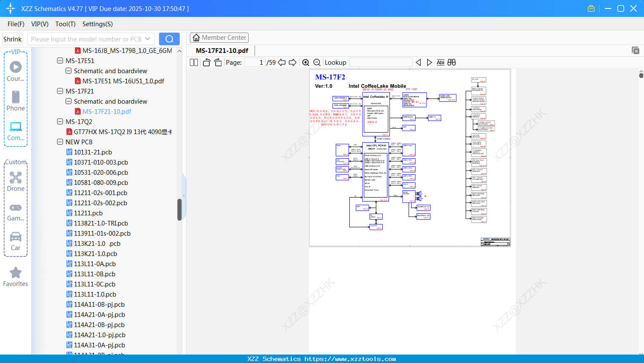Open 10371-010-003.pcb

(x=101, y=162)
